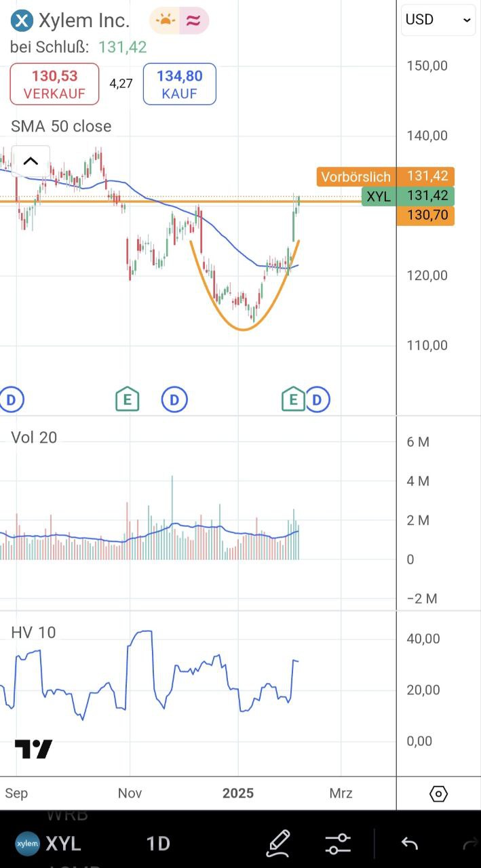Viewport: 481px width, 868px height.
Task: Tap the blue KAUF 134,80 button
Action: [x=179, y=84]
